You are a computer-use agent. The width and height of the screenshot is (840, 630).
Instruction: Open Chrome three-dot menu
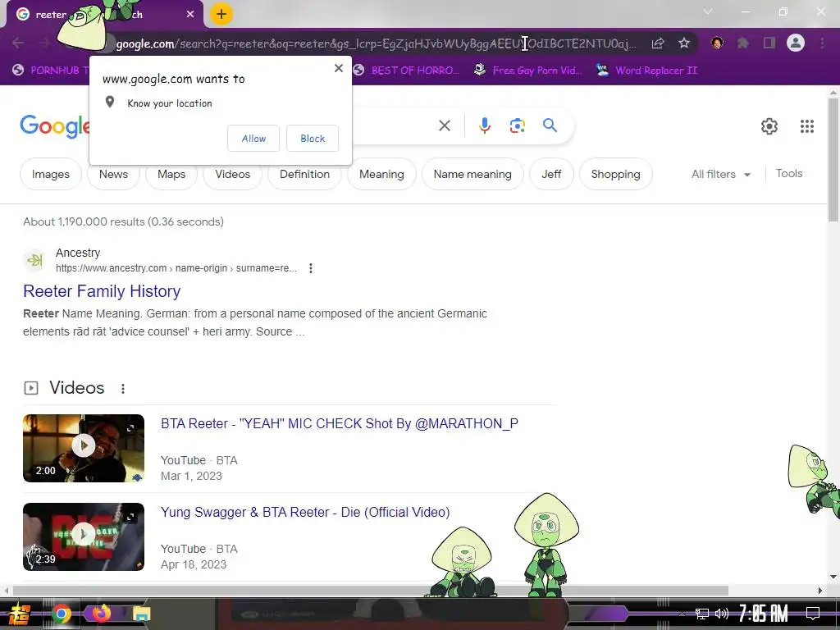(x=822, y=43)
